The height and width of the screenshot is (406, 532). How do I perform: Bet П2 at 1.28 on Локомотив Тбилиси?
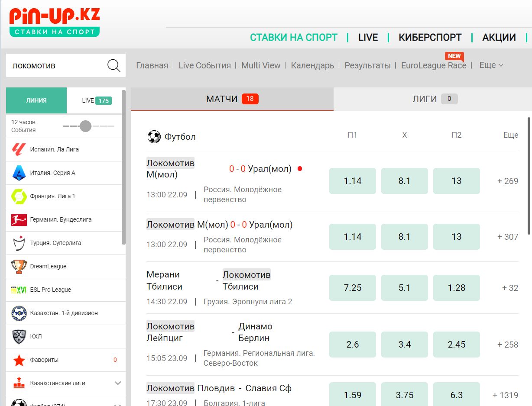click(457, 288)
